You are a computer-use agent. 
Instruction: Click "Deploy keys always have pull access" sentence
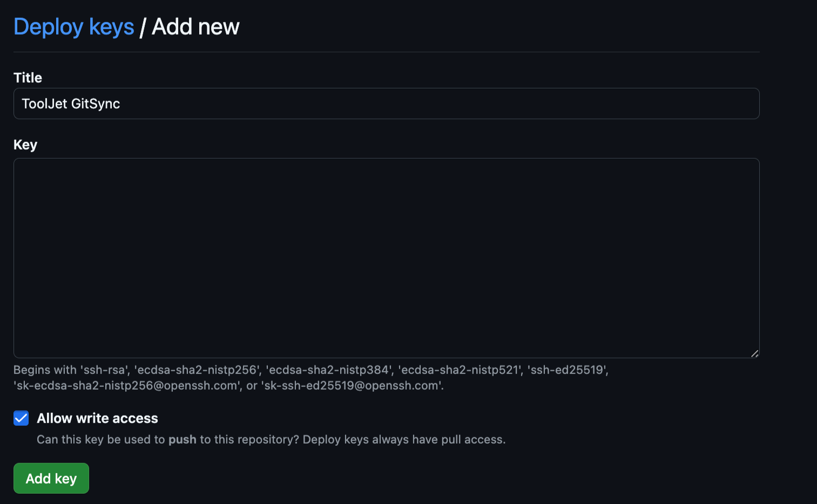point(403,440)
